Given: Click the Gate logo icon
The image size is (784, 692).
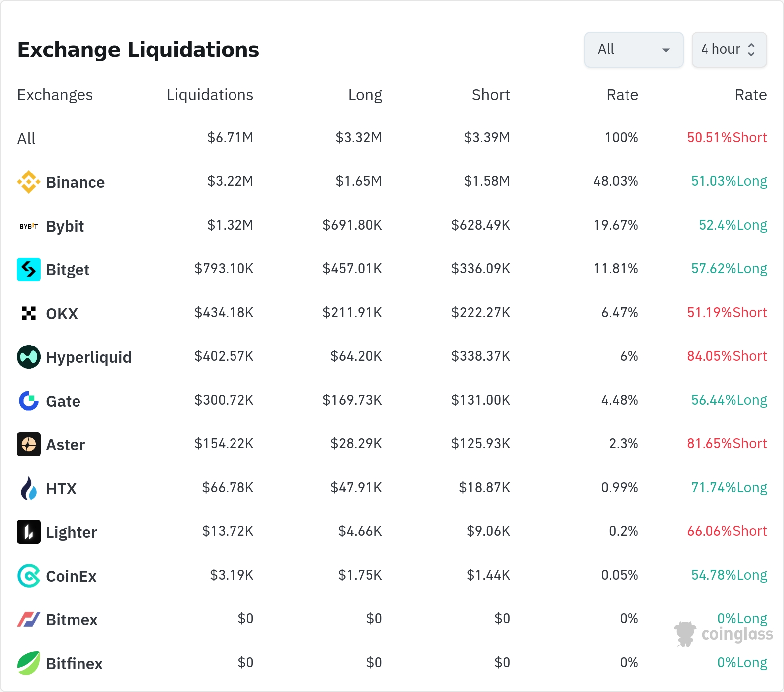Looking at the screenshot, I should [x=29, y=401].
